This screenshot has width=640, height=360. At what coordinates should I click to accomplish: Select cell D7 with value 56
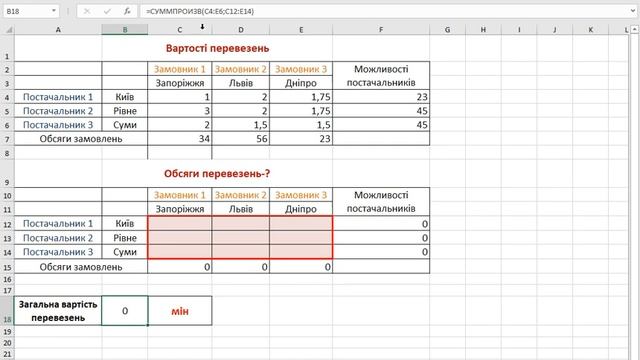pos(241,139)
